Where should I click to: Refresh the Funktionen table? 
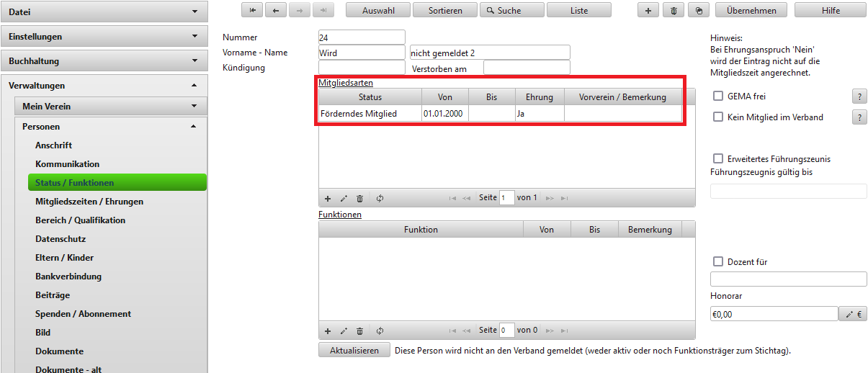click(380, 331)
